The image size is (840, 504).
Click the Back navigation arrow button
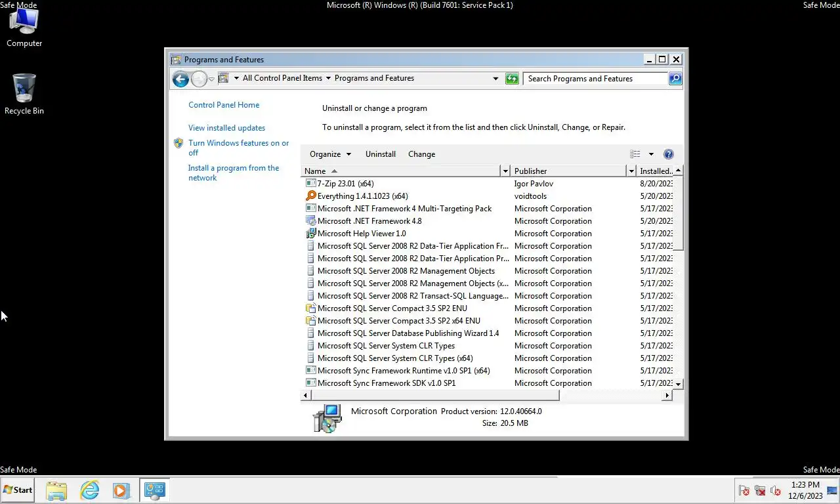tap(180, 79)
